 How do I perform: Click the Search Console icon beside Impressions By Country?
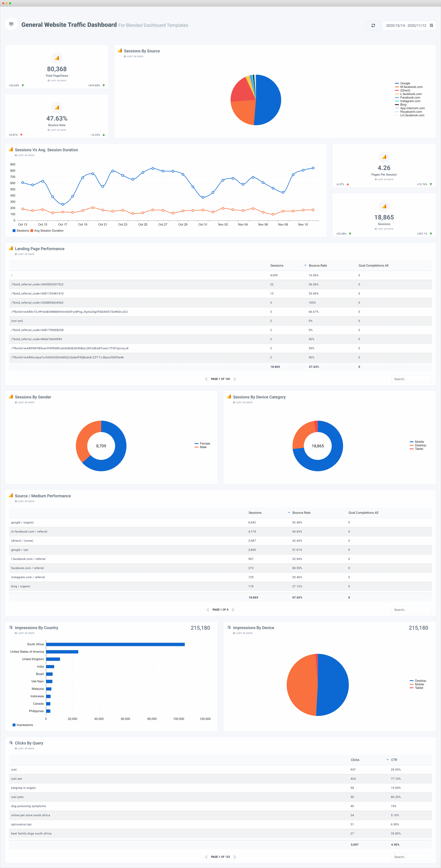click(11, 627)
